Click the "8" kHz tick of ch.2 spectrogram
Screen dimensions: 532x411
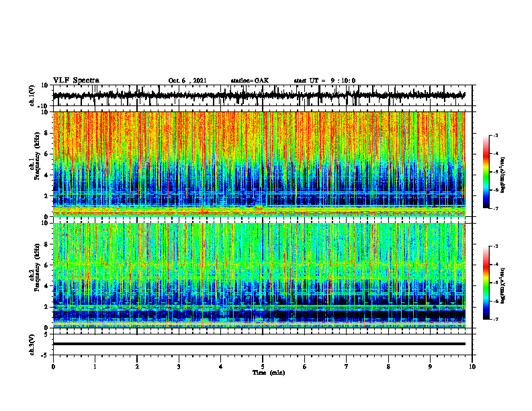[47, 244]
